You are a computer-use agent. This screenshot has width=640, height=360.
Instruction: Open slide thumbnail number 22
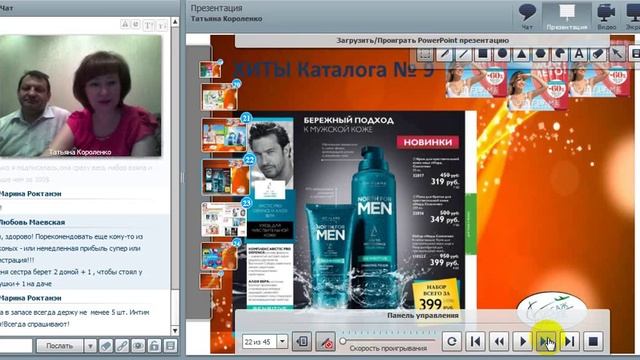tap(226, 177)
